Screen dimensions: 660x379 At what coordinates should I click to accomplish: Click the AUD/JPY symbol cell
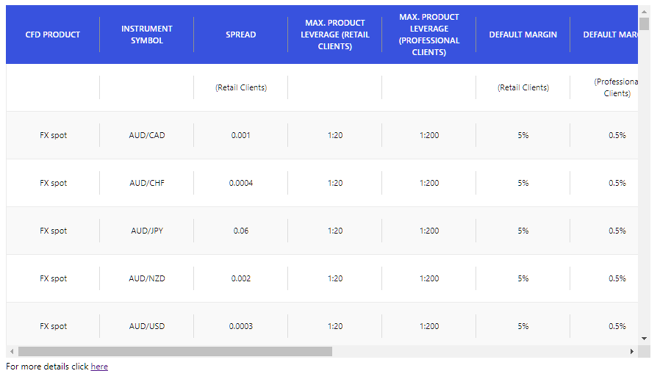pos(146,231)
